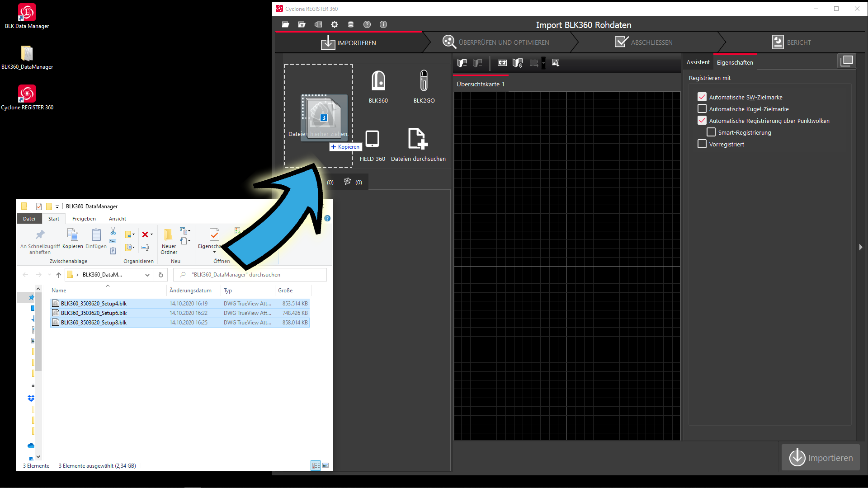The image size is (868, 488).
Task: Open the project explorer book icon
Action: tap(318, 24)
